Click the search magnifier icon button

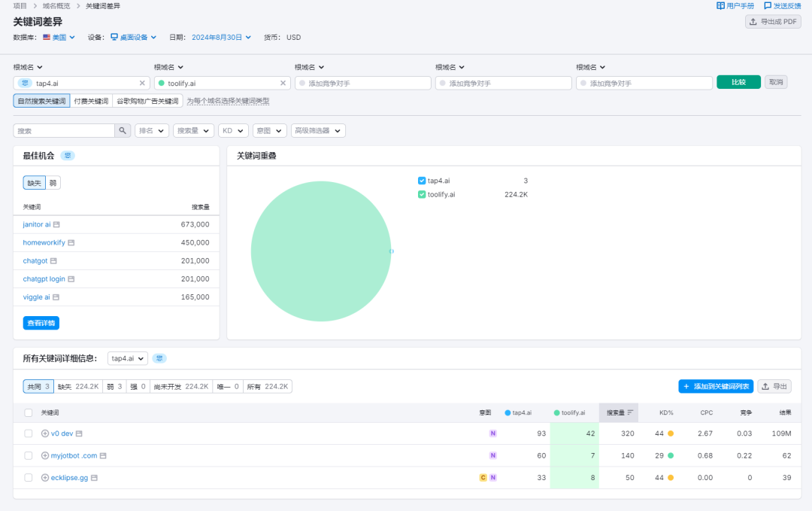pyautogui.click(x=123, y=131)
